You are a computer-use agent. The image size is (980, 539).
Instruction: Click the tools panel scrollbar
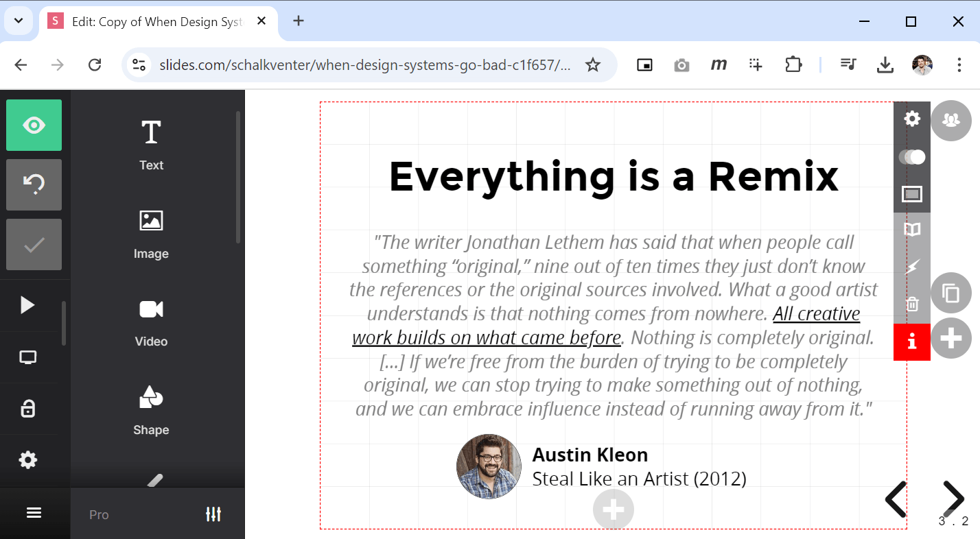[238, 177]
